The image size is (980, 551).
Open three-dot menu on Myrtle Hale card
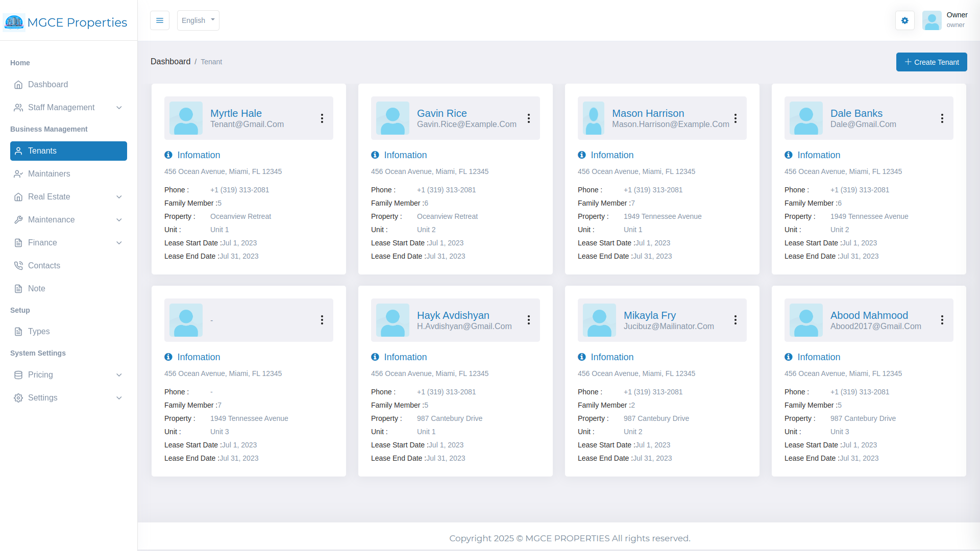point(322,118)
